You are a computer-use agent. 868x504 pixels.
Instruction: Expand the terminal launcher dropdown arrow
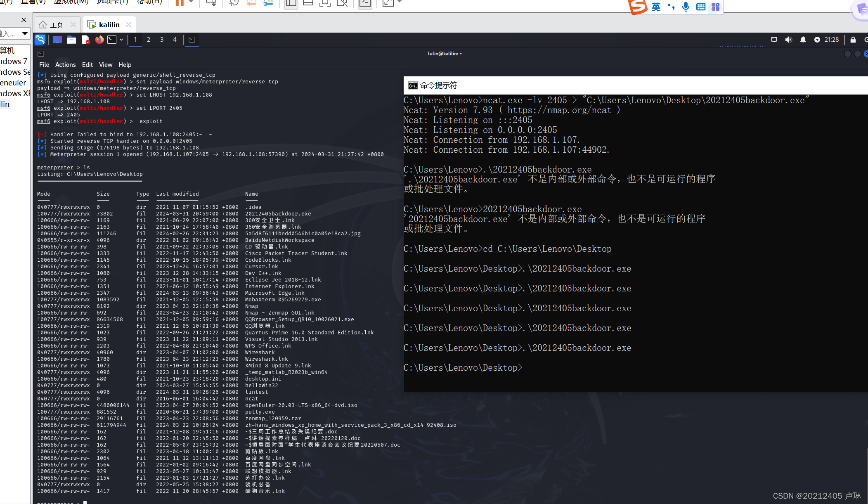[121, 40]
